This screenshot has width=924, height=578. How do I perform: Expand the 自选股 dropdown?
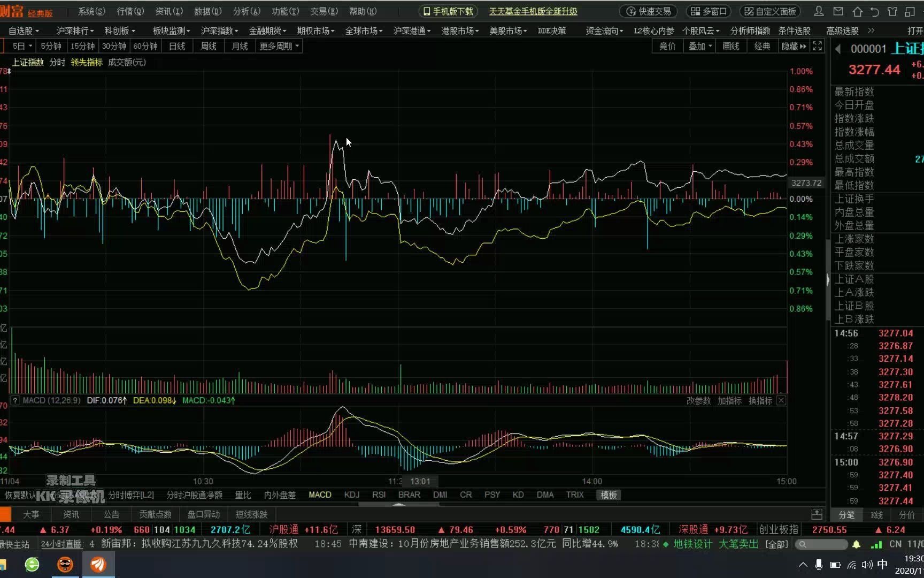[24, 31]
